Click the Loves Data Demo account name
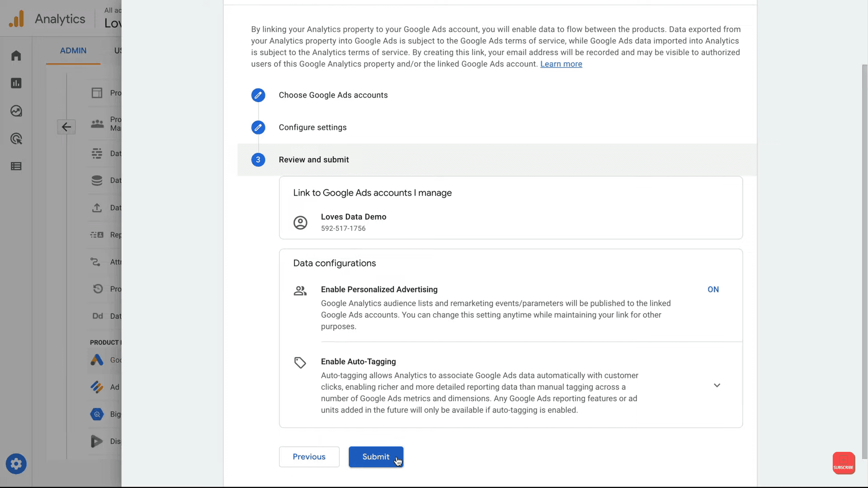 (x=354, y=217)
